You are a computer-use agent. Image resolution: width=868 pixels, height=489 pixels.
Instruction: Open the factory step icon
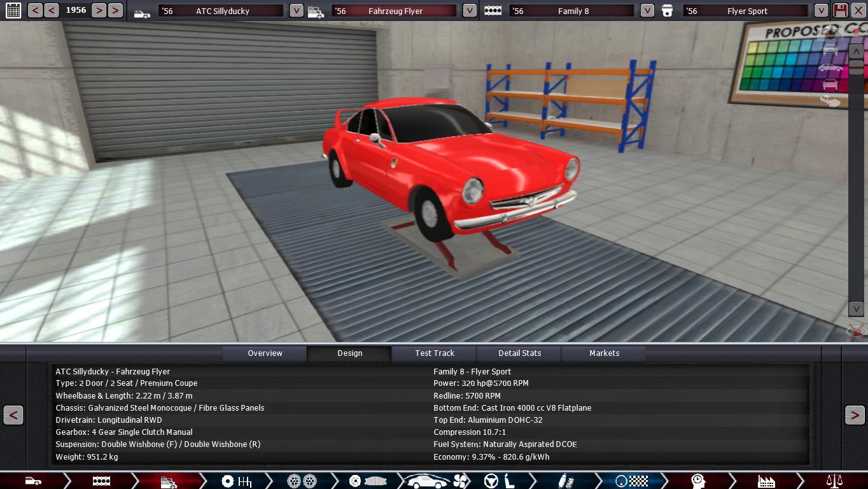(766, 481)
